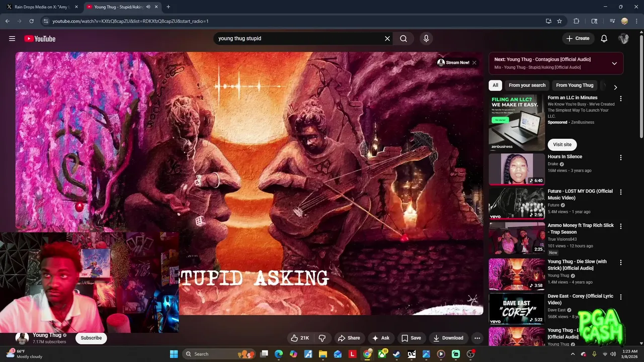Open the Chrome extensions puzzle icon
644x362 pixels.
(x=577, y=21)
